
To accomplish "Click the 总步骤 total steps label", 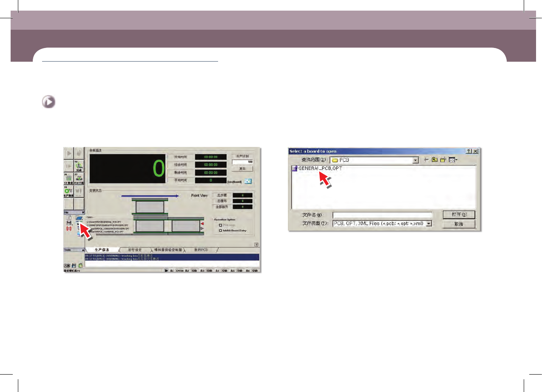I will tap(223, 195).
